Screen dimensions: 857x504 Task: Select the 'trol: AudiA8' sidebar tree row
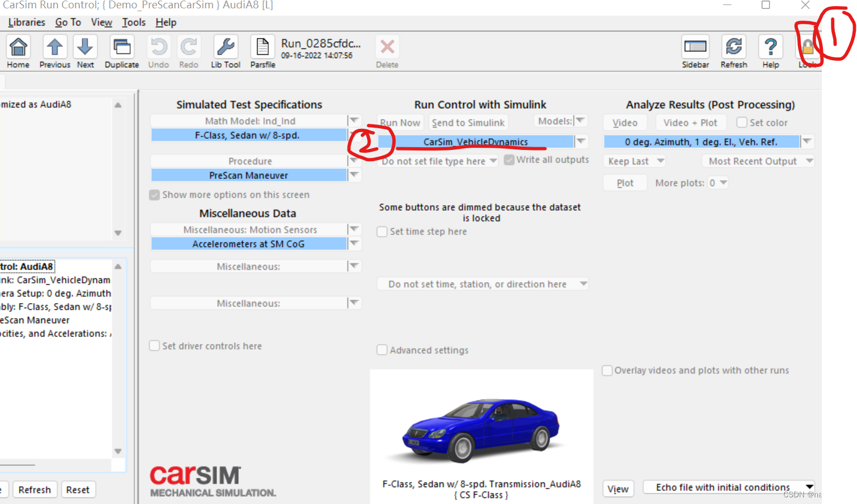[x=27, y=266]
